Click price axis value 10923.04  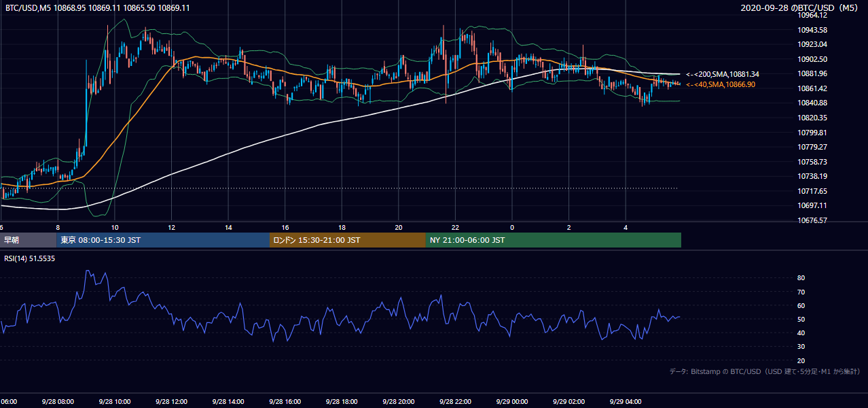pyautogui.click(x=813, y=44)
